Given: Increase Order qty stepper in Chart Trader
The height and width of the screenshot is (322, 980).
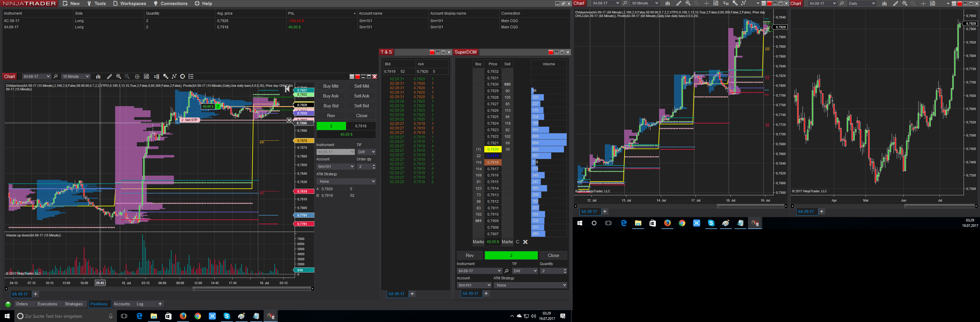Looking at the screenshot, I should (374, 165).
